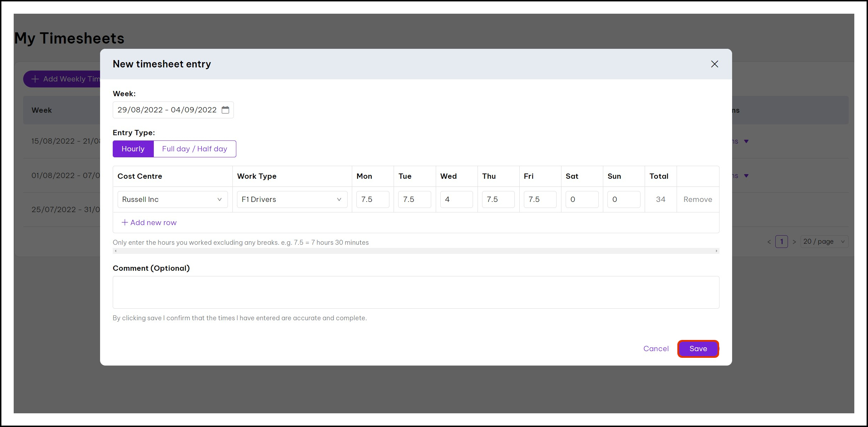Expand actions arrow for 15/08/2022 week row

coord(747,141)
